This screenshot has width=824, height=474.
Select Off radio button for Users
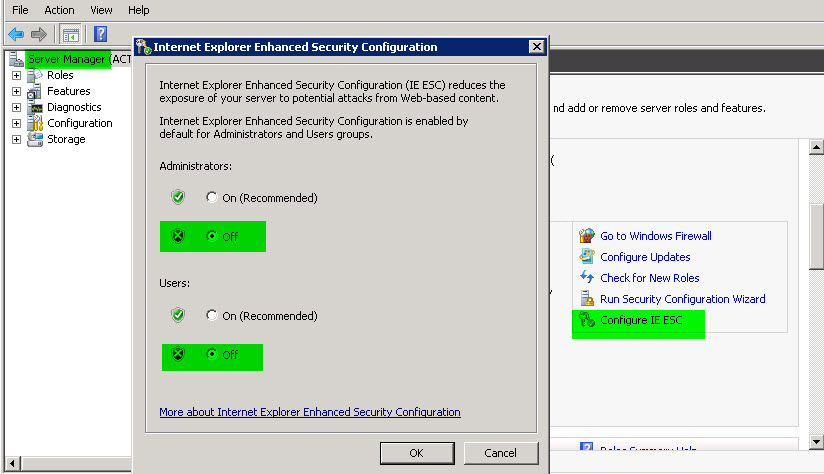click(211, 354)
